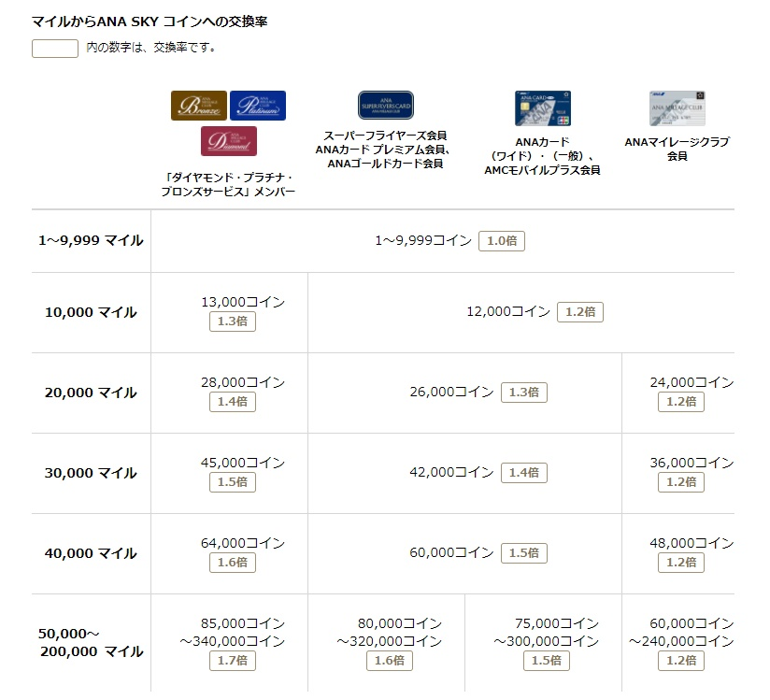The height and width of the screenshot is (700, 770).
Task: Click the 1.6倍 badge under 〜320,000コイン
Action: tap(390, 661)
